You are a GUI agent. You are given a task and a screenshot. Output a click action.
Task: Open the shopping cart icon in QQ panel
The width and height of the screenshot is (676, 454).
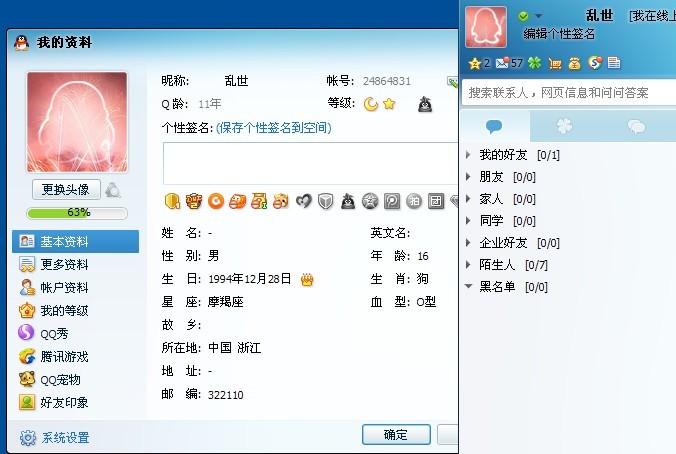555,64
